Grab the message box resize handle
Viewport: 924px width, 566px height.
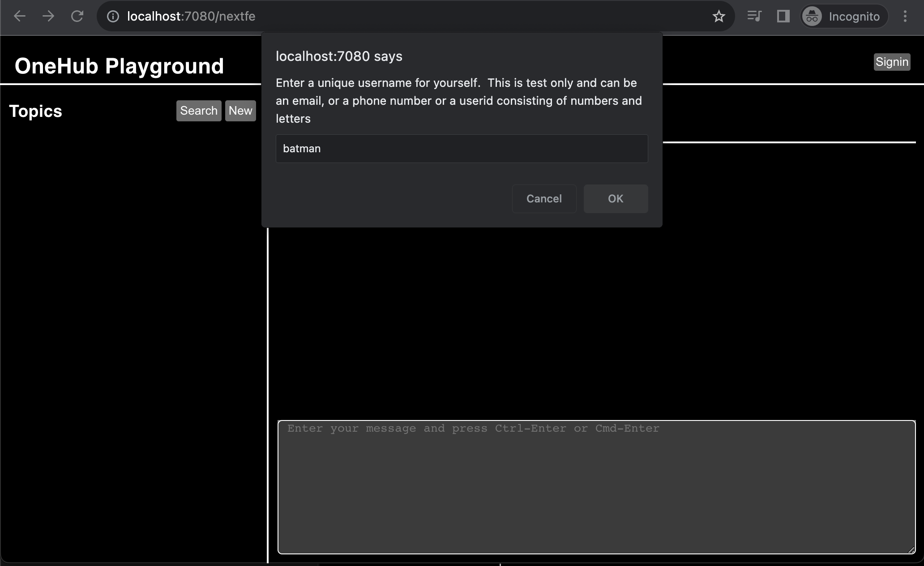911,549
